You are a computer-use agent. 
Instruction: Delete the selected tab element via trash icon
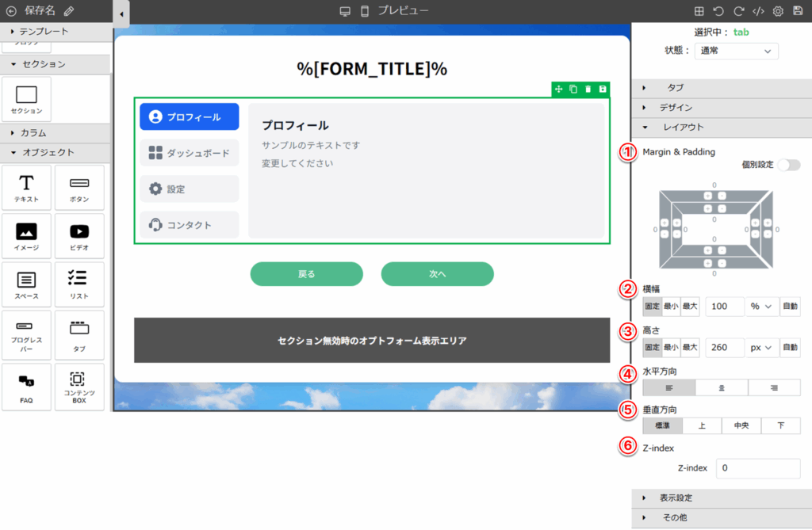point(588,89)
